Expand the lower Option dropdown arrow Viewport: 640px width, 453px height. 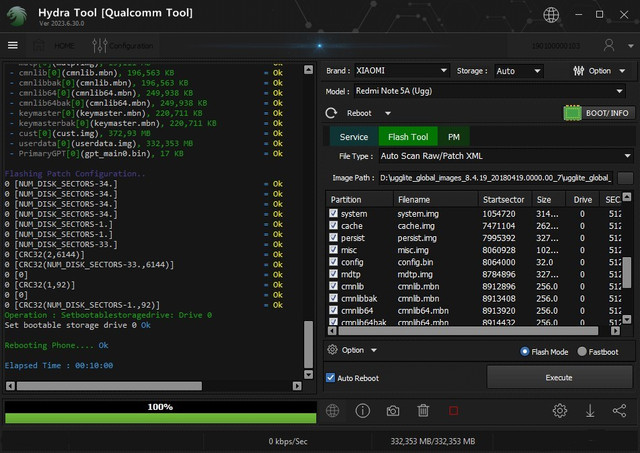(x=373, y=350)
